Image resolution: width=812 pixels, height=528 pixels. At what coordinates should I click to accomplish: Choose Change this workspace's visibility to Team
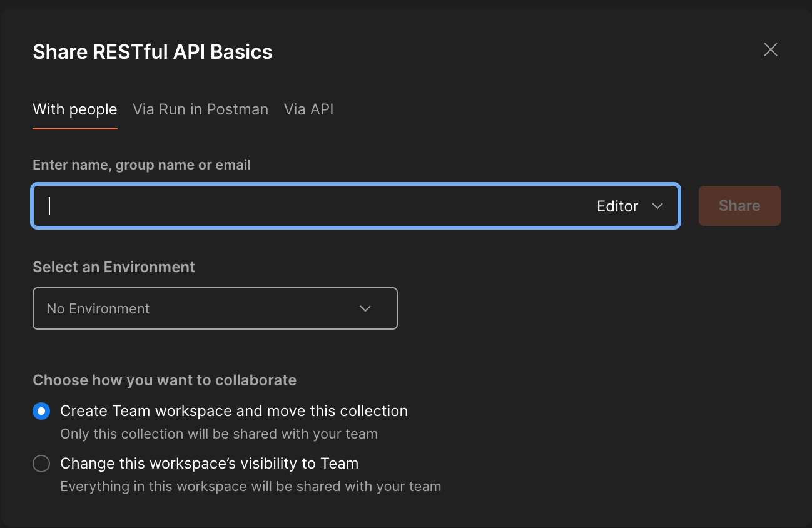click(41, 464)
